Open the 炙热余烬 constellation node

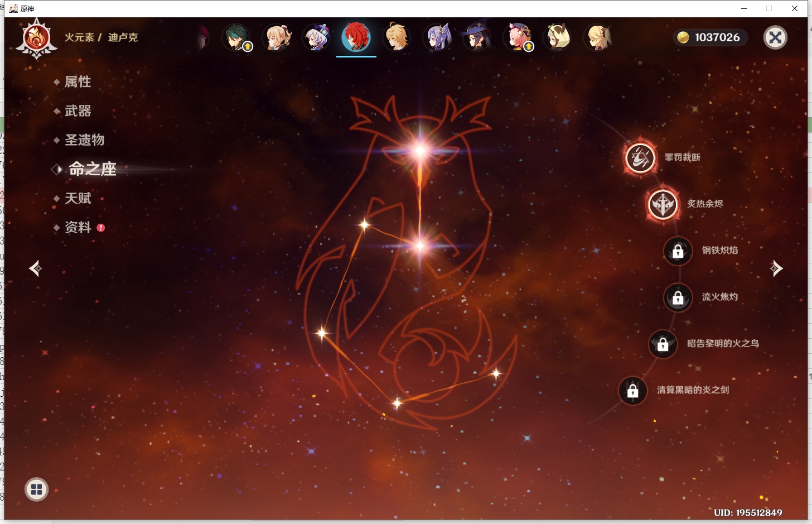pyautogui.click(x=663, y=204)
